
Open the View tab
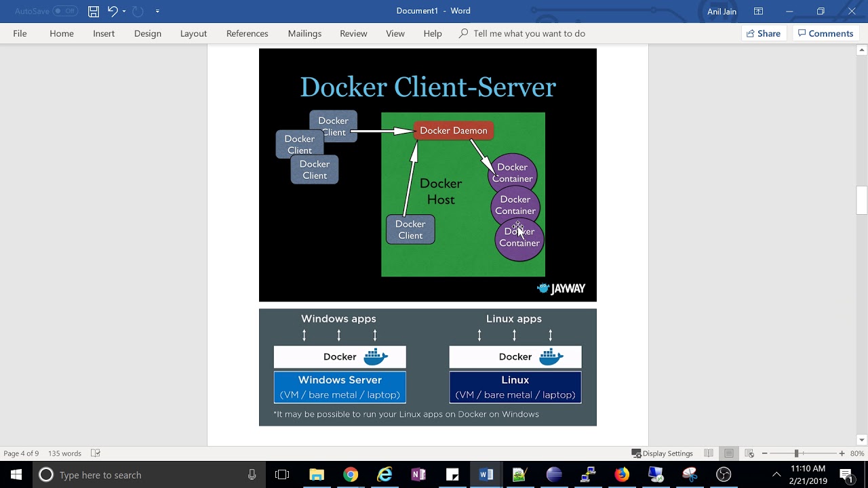point(395,33)
